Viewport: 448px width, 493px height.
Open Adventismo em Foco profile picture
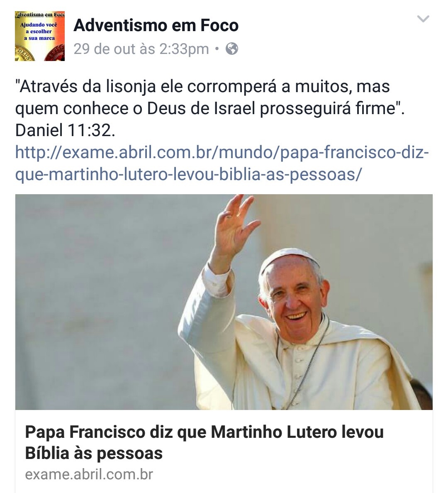pos(39,36)
